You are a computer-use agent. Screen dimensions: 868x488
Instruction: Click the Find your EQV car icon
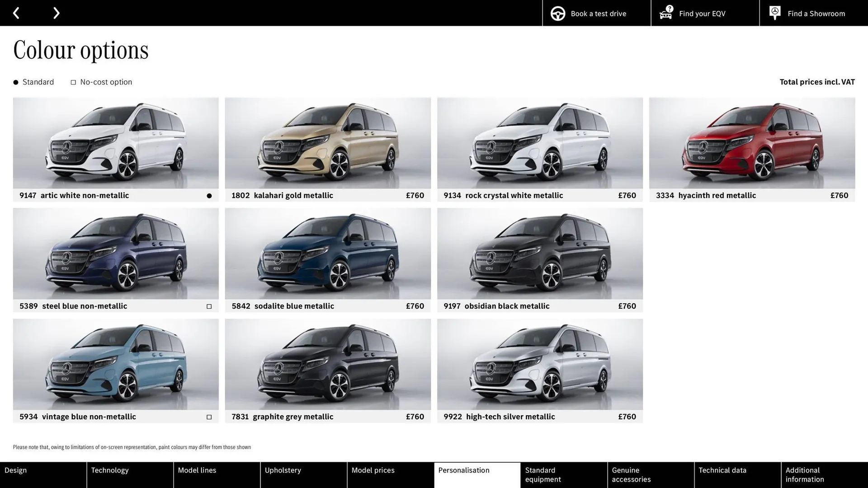pos(665,14)
